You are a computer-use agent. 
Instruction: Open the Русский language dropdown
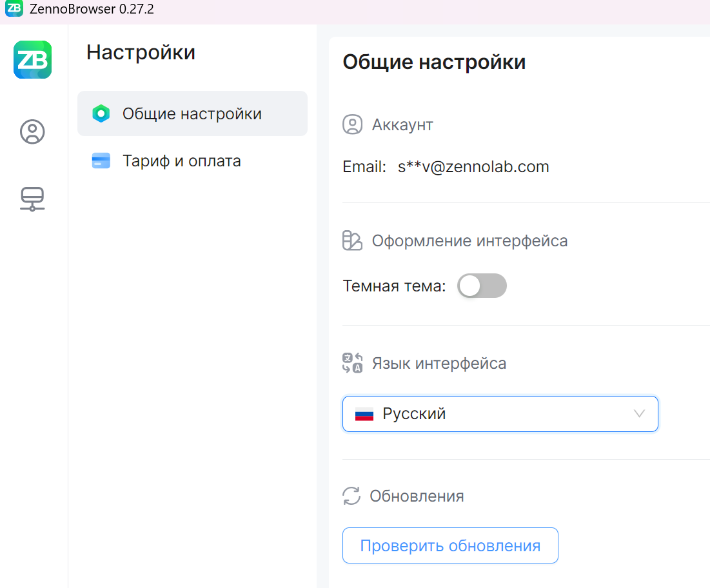click(500, 414)
